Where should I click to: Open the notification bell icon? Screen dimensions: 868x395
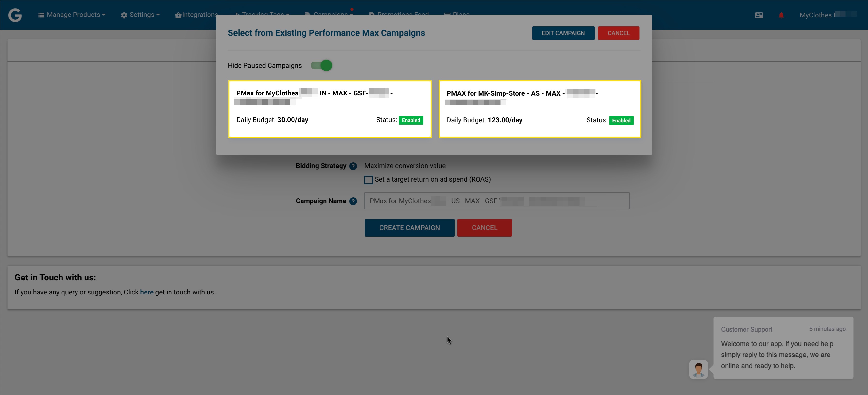tap(781, 15)
